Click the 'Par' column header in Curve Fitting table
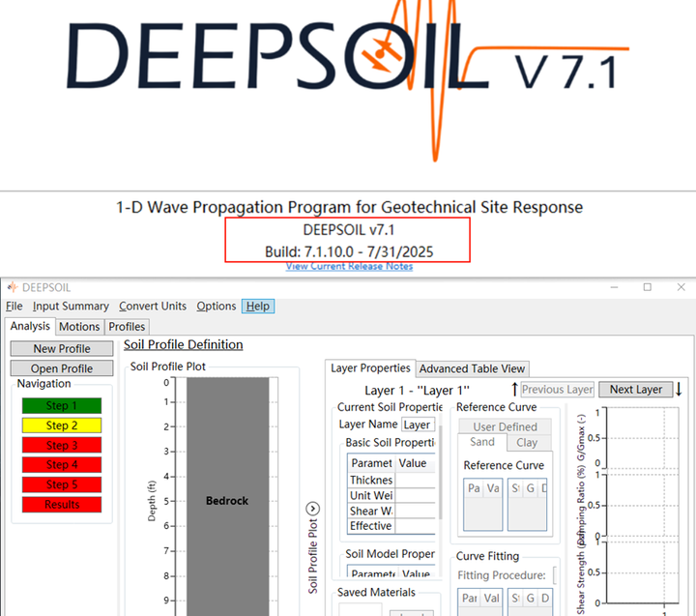This screenshot has height=616, width=696. click(x=469, y=599)
